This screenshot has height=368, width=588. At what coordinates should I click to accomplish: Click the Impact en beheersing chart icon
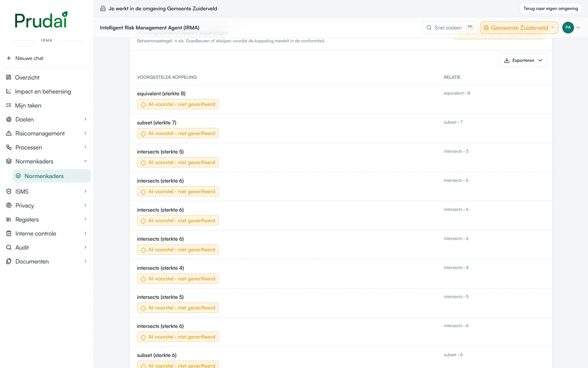tap(9, 91)
